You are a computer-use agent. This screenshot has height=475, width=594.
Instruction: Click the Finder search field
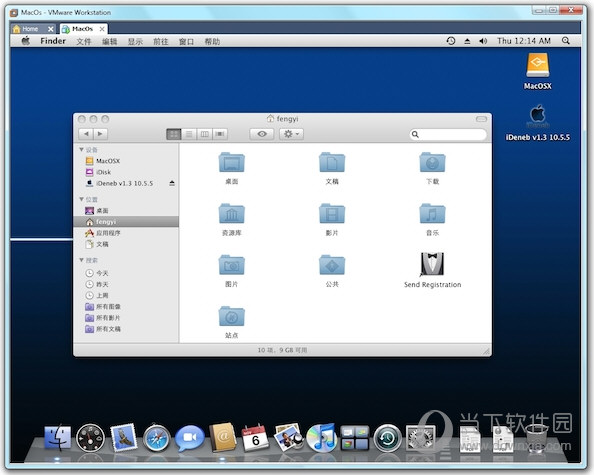[448, 134]
